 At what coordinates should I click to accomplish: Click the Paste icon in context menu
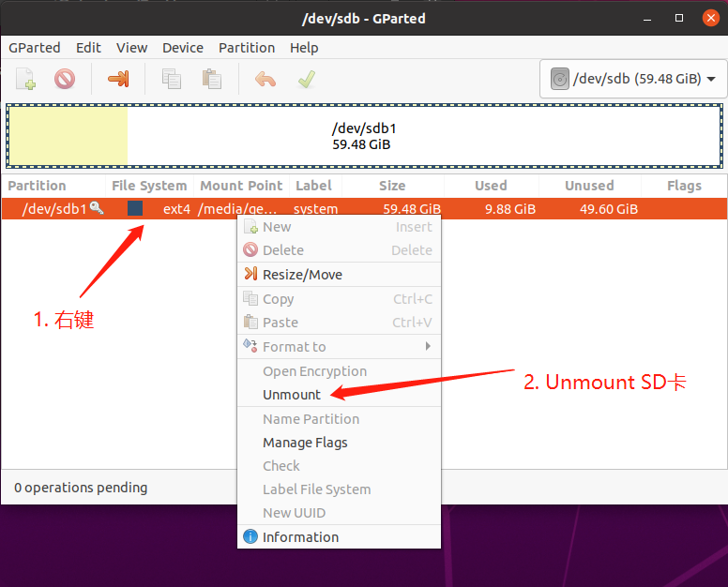click(250, 322)
